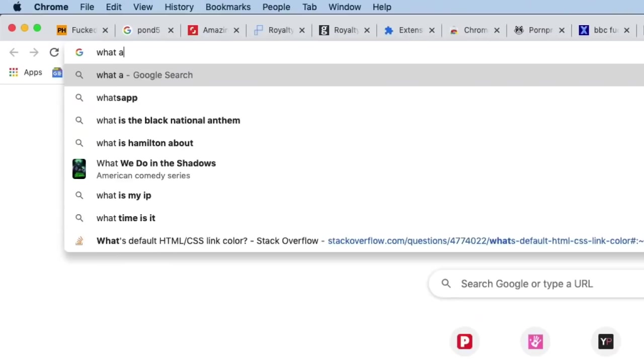
Task: Go forward to next page
Action: coord(34,52)
